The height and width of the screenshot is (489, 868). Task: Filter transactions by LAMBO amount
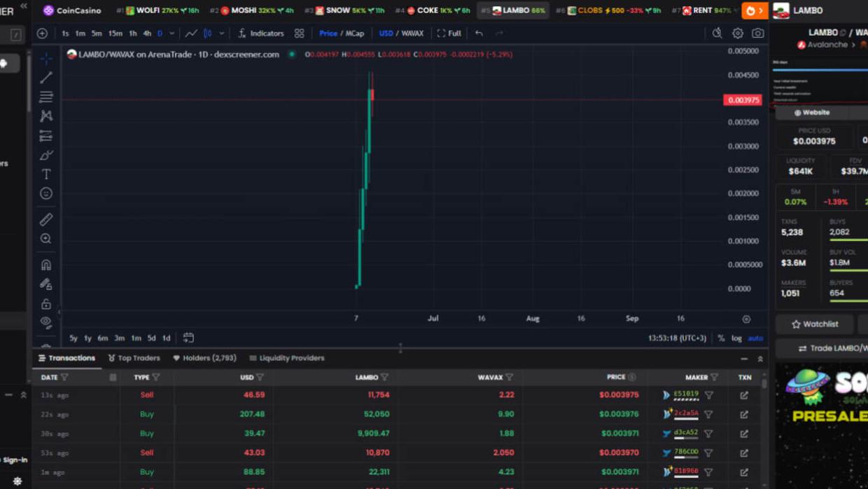pos(384,378)
